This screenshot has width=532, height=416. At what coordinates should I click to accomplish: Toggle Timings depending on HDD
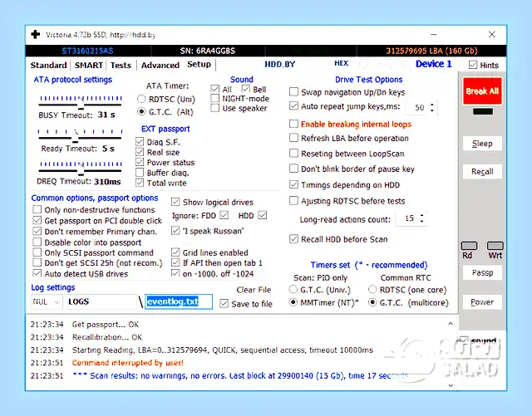pyautogui.click(x=293, y=184)
